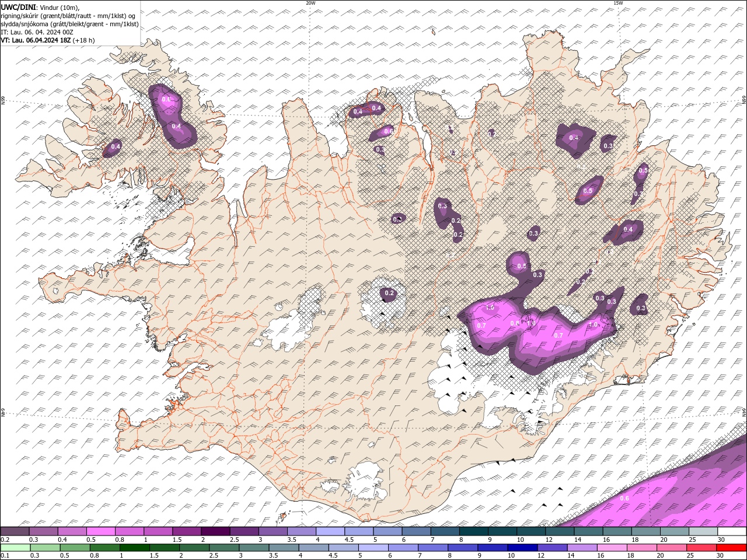Viewport: 747px width, 560px height.
Task: Select the bright red 30 swatch in lower legend
Action: 732,548
